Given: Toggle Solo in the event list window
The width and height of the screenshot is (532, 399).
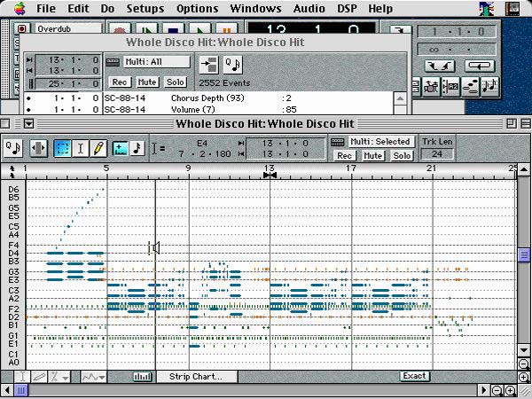Looking at the screenshot, I should click(176, 82).
